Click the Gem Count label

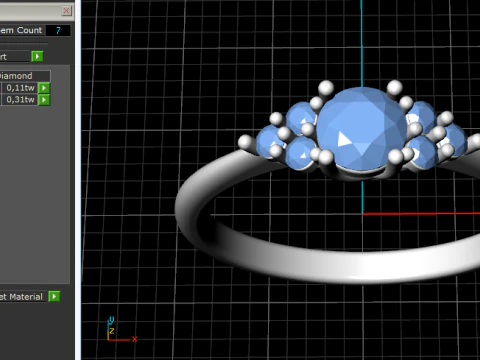[21, 30]
